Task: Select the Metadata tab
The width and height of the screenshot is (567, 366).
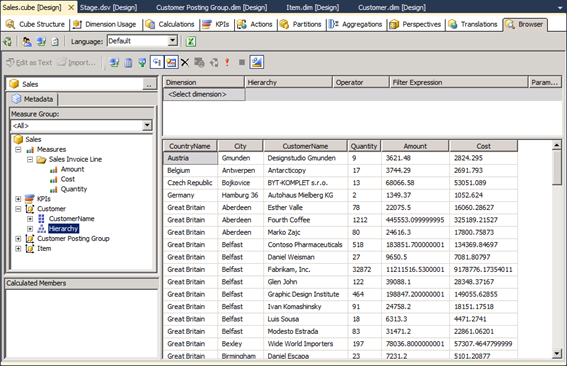Action: tap(33, 99)
